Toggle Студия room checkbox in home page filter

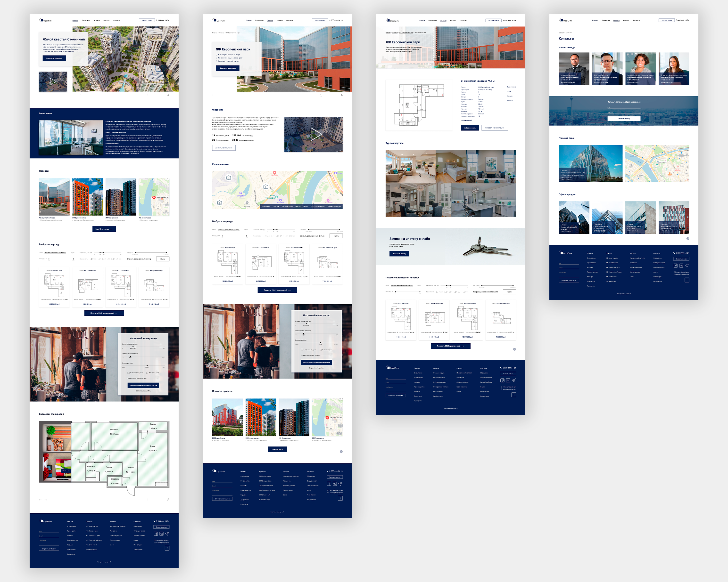pos(91,259)
